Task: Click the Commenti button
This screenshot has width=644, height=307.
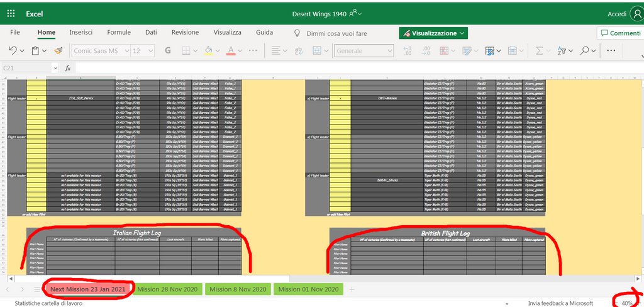Action: tap(620, 33)
